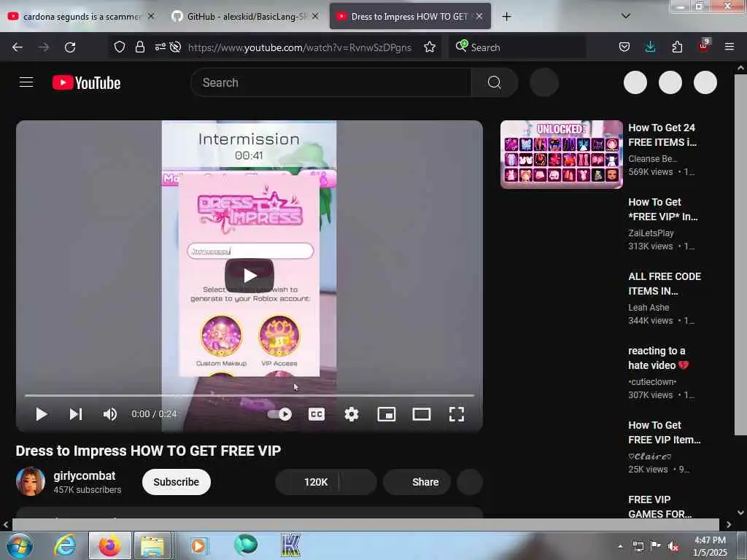This screenshot has width=747, height=560.
Task: Open How To Get FREE VIP Item video
Action: pyautogui.click(x=664, y=432)
